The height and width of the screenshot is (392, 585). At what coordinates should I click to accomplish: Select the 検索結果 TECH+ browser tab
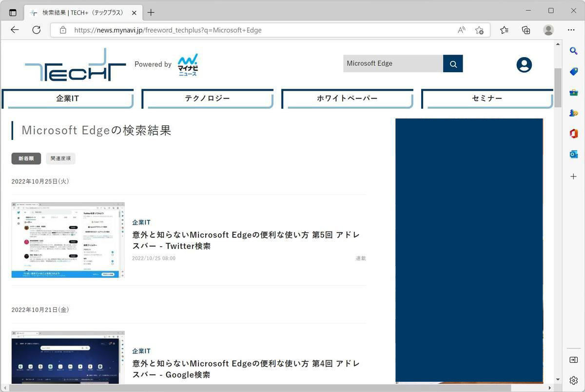[83, 13]
